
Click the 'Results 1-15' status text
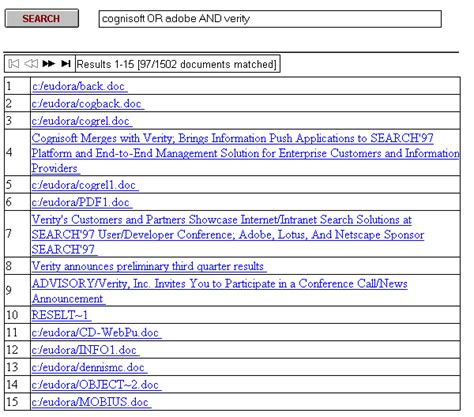tap(177, 64)
